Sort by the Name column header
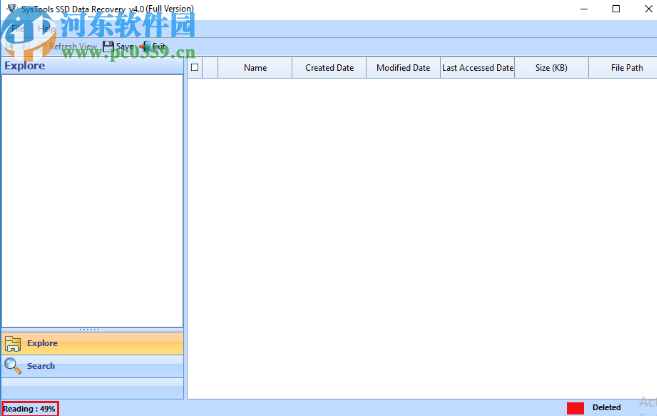 255,67
